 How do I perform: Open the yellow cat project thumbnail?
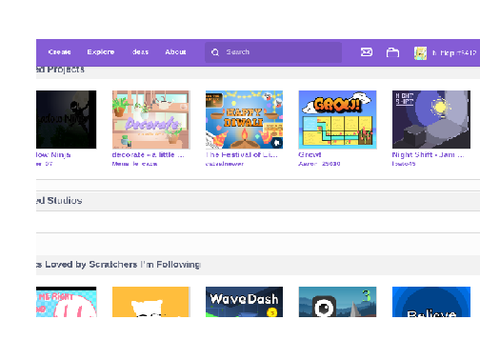(151, 302)
